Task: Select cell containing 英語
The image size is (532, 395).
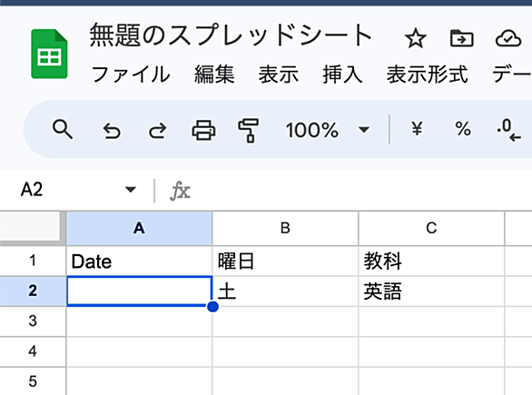Action: click(431, 291)
